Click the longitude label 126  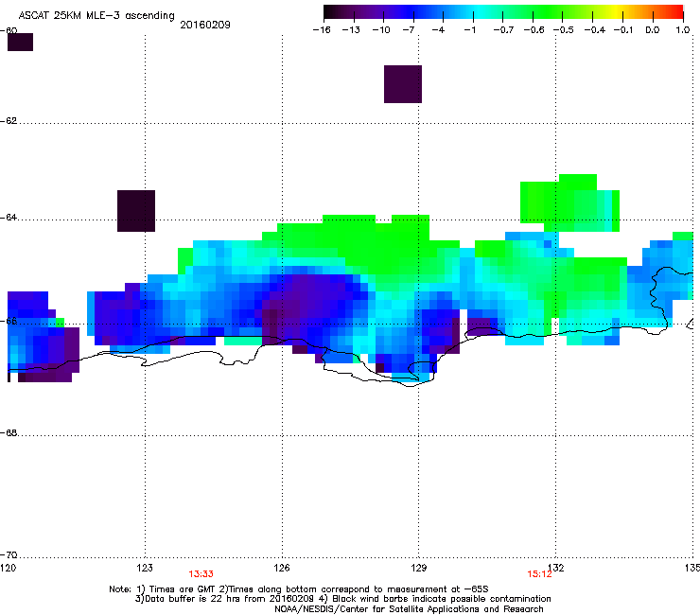282,568
